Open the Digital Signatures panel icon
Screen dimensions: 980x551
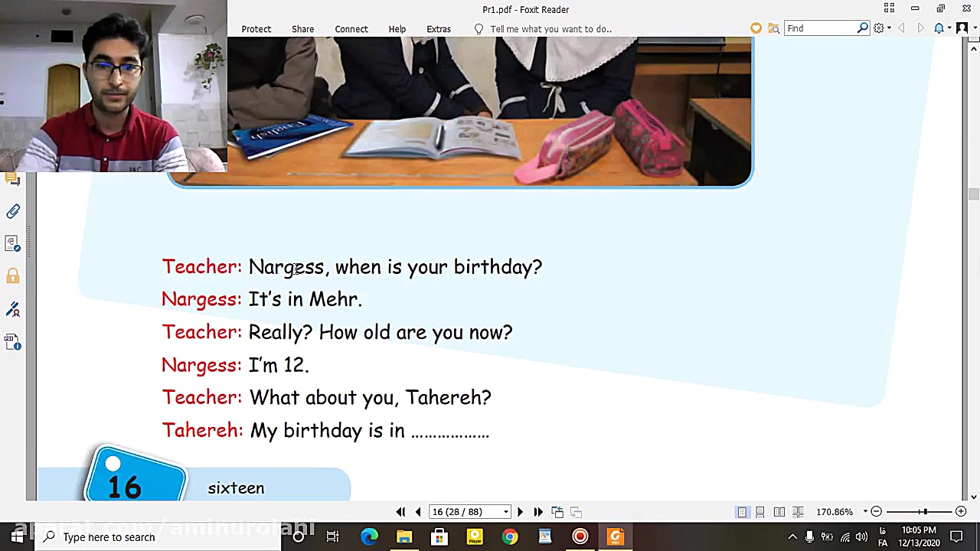[13, 243]
